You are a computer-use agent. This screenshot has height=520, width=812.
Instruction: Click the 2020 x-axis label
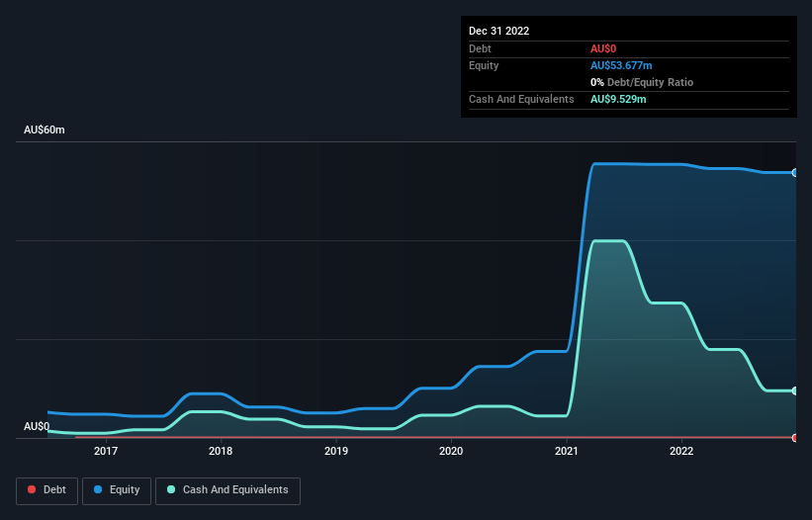click(451, 451)
